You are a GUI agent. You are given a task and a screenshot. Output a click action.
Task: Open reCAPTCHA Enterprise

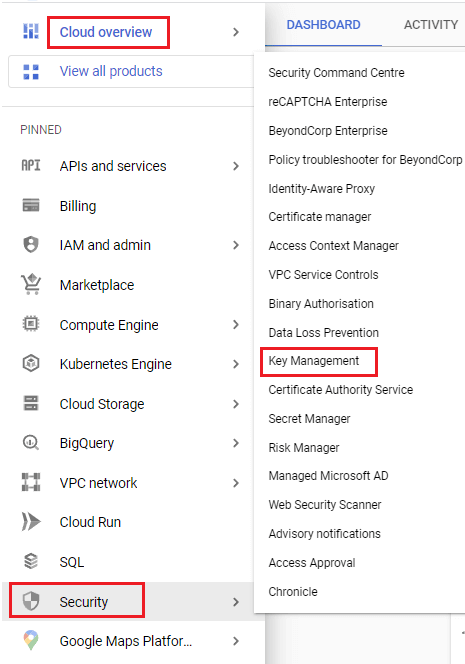tap(328, 102)
